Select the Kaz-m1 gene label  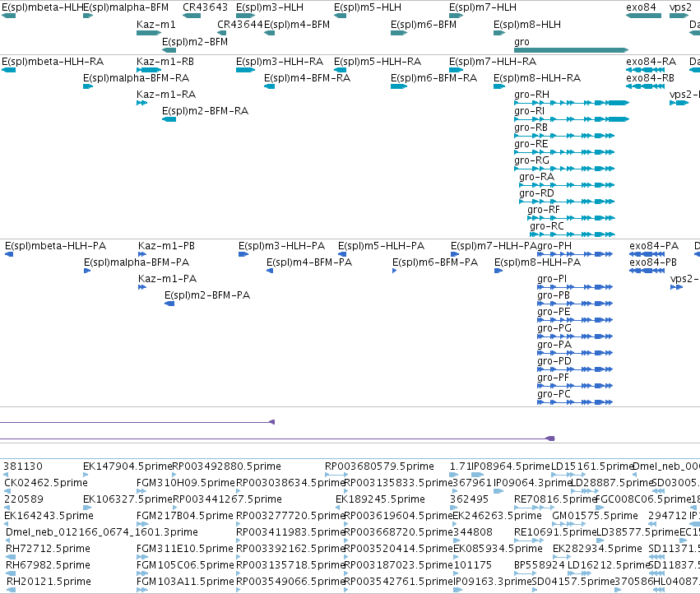click(155, 25)
